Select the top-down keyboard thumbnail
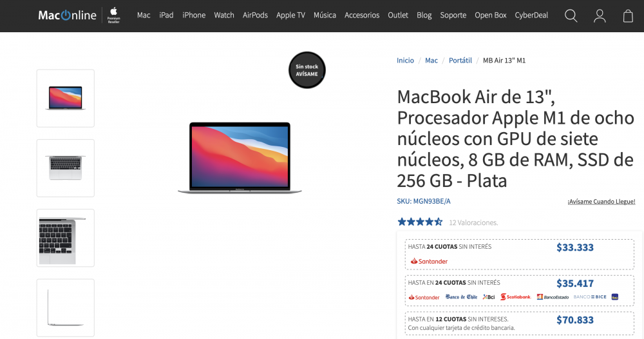This screenshot has height=339, width=644. (x=65, y=168)
